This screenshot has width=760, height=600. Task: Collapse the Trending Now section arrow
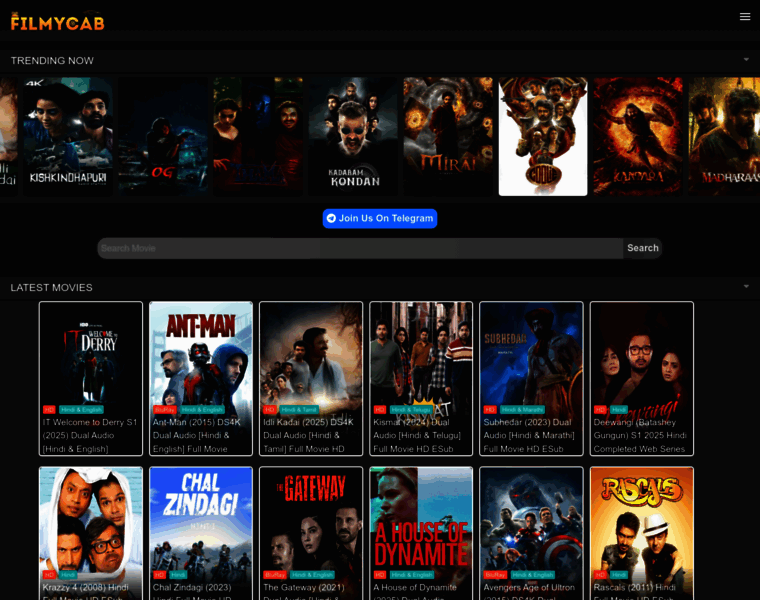click(746, 60)
